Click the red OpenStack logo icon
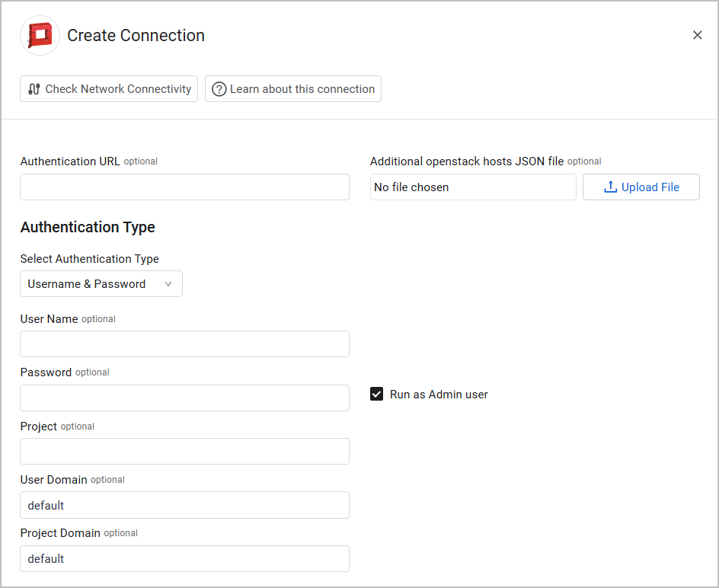The width and height of the screenshot is (719, 588). click(x=40, y=36)
